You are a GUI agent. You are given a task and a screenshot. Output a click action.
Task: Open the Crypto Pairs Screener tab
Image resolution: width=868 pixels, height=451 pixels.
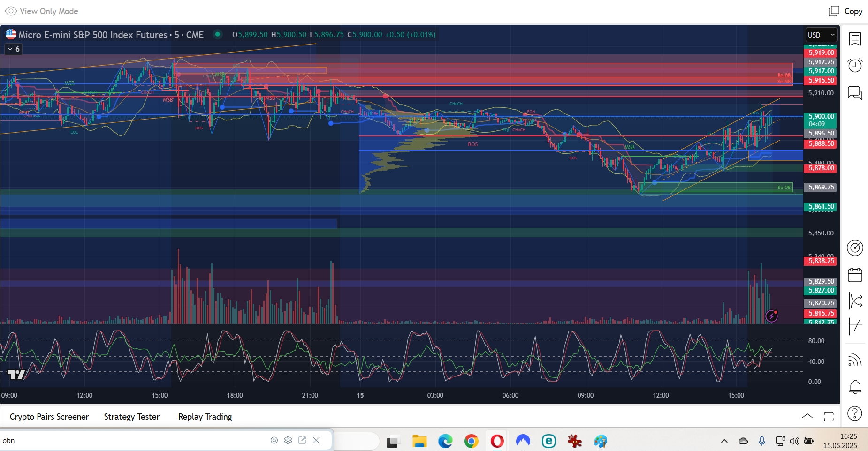click(49, 416)
